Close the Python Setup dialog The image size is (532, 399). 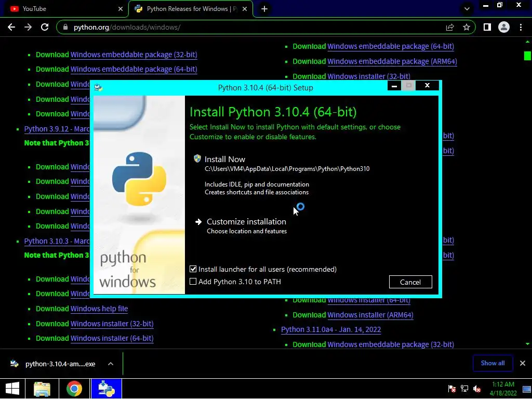pos(427,86)
